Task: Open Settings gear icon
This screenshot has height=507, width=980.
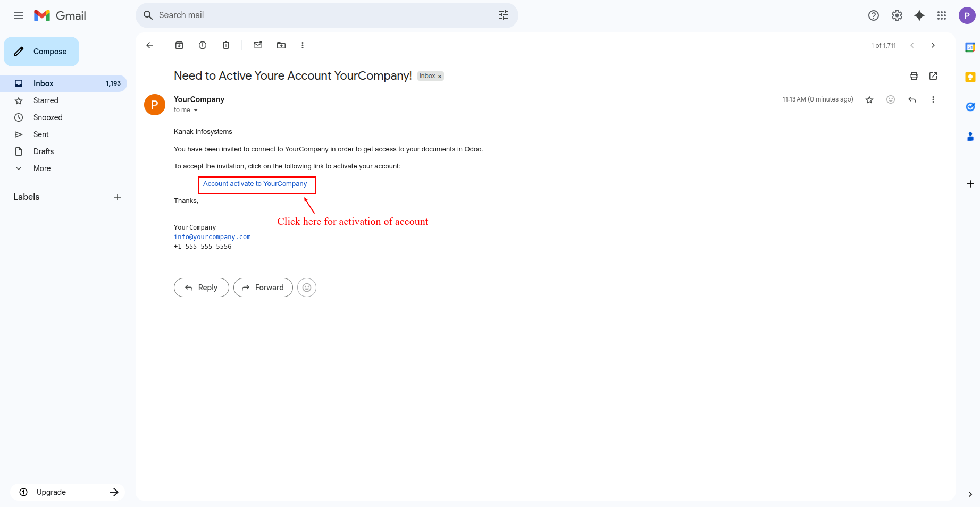Action: (897, 15)
